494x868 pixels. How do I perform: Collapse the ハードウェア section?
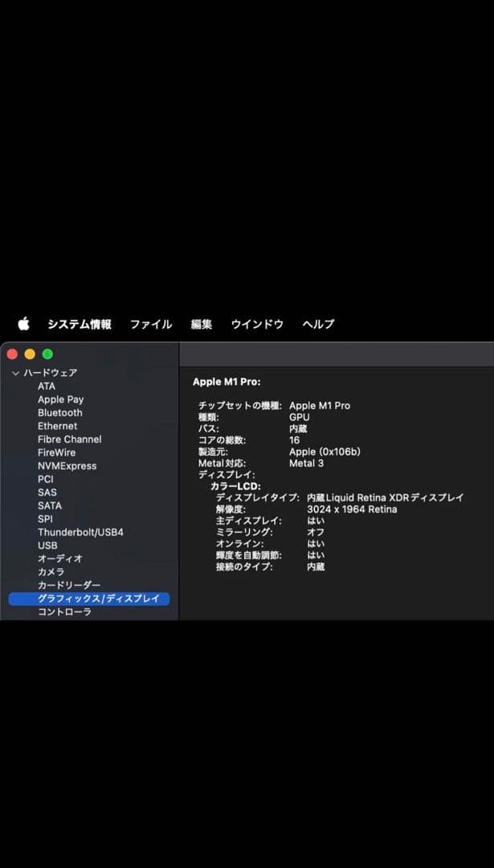[15, 373]
